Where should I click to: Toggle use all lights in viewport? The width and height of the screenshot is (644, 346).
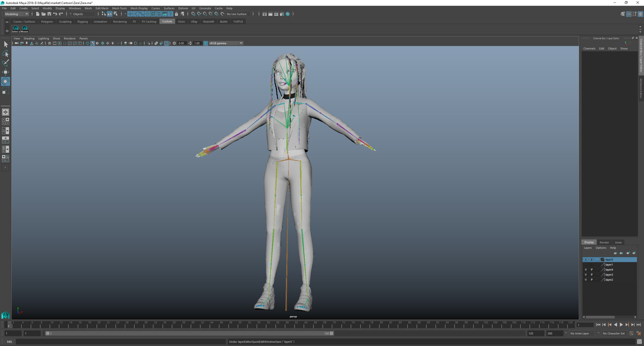coord(113,43)
